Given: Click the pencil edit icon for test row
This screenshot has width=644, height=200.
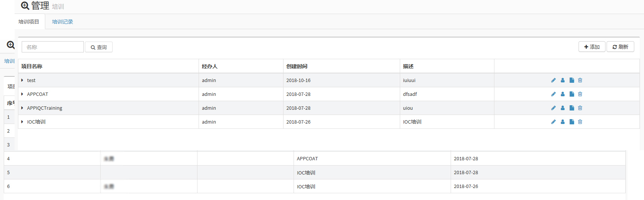Looking at the screenshot, I should [553, 80].
